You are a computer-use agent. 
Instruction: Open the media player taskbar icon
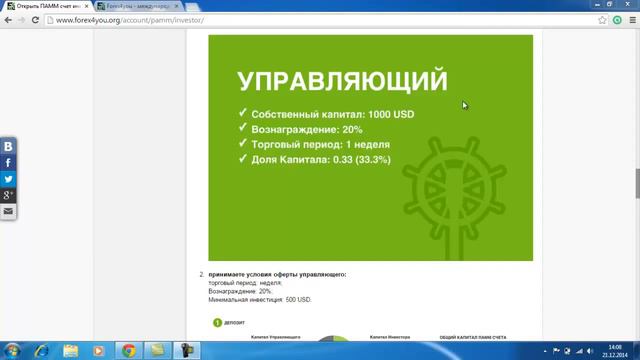click(x=98, y=351)
